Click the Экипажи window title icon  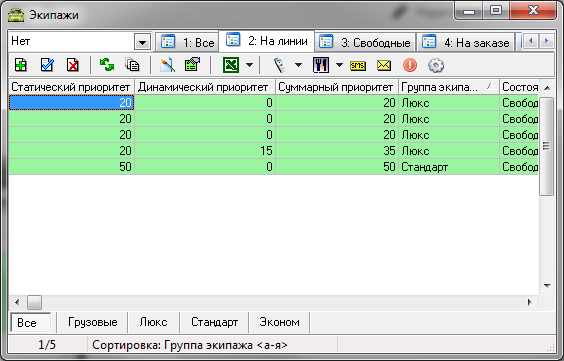[x=16, y=15]
